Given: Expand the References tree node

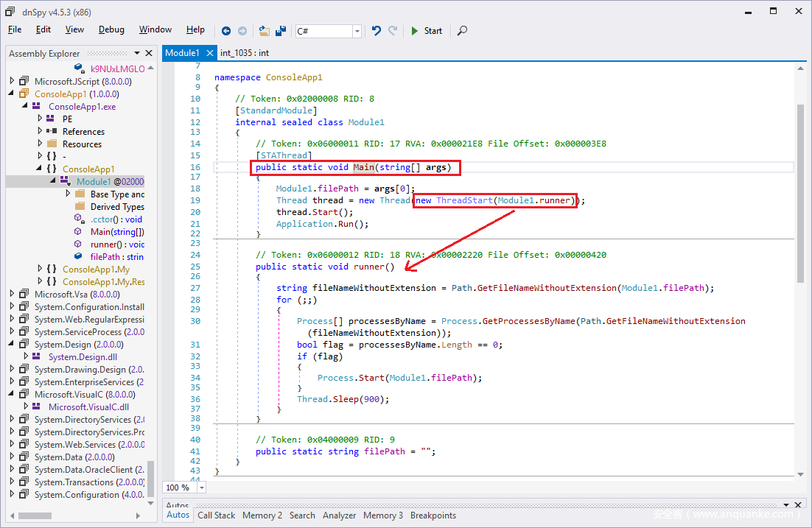Looking at the screenshot, I should (41, 132).
